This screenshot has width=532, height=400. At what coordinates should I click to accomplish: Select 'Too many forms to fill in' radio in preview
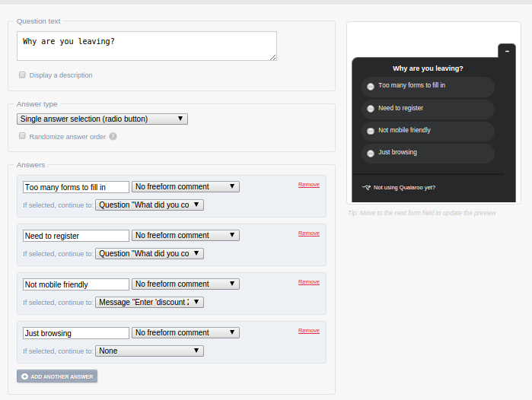371,87
